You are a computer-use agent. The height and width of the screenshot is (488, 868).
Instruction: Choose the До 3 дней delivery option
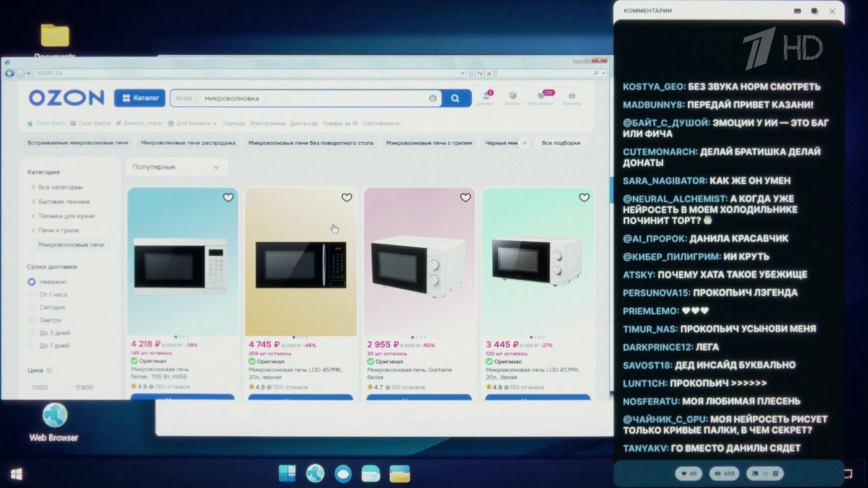coord(32,333)
